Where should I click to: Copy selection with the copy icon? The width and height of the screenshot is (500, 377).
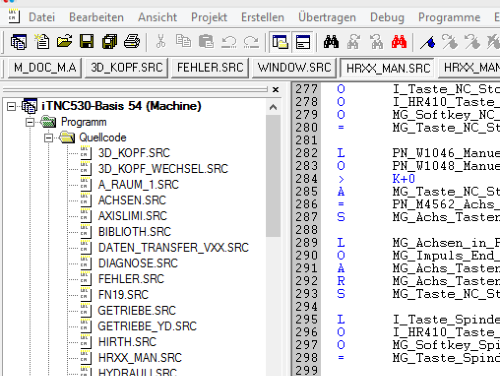[183, 42]
